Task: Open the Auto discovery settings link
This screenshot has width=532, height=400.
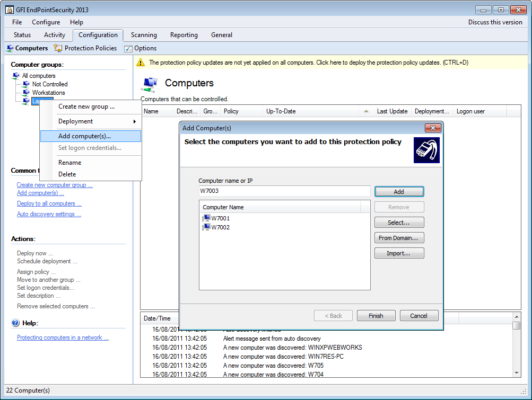Action: (49, 215)
